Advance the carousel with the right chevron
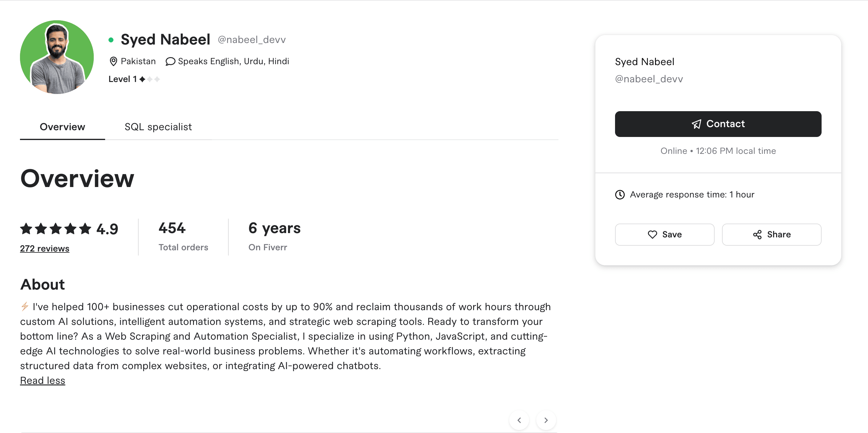Image resolution: width=868 pixels, height=433 pixels. pyautogui.click(x=546, y=420)
